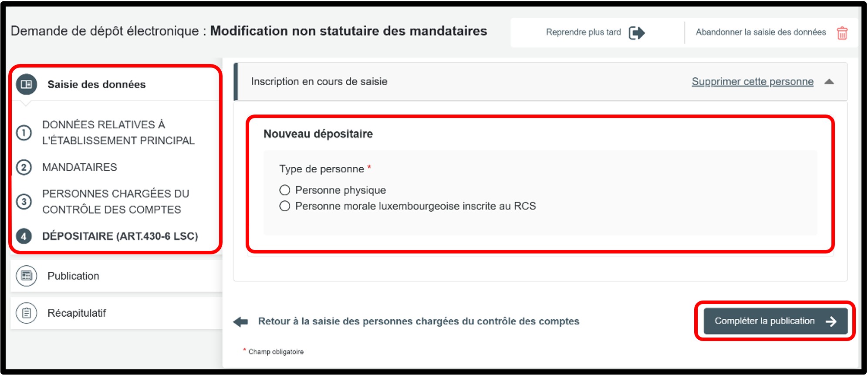Image resolution: width=868 pixels, height=375 pixels.
Task: Click step 1 circle icon in sidebar
Action: [24, 132]
